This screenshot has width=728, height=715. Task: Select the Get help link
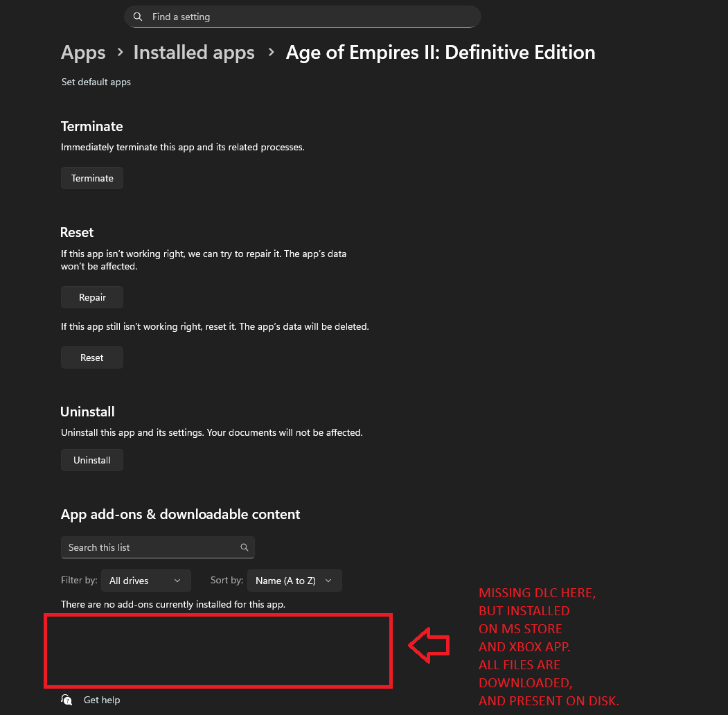102,700
